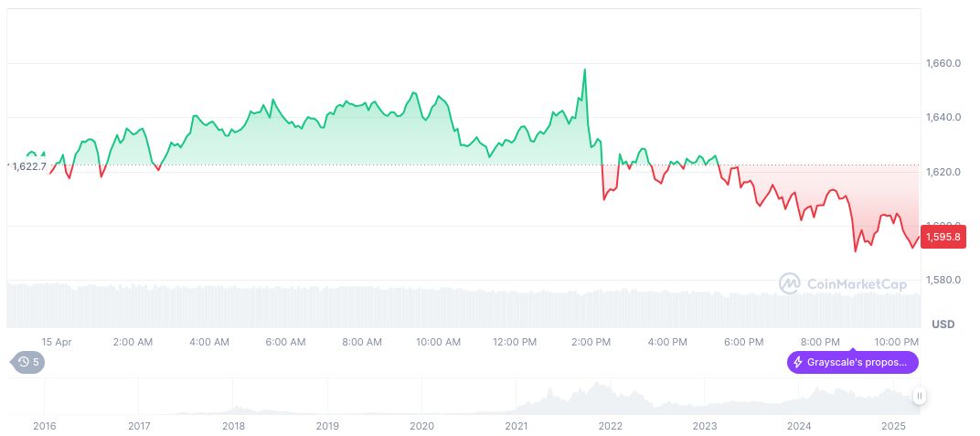This screenshot has height=436, width=980.
Task: Click the 1,580.0 price axis label
Action: (x=943, y=280)
